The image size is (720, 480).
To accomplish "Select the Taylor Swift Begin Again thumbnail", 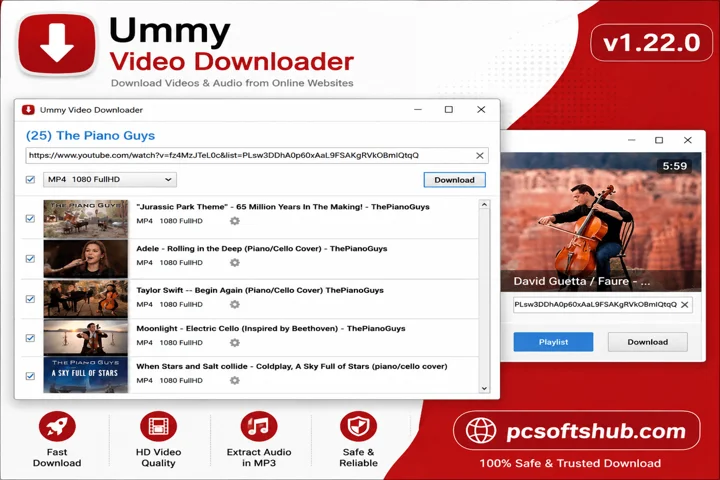I will [86, 299].
